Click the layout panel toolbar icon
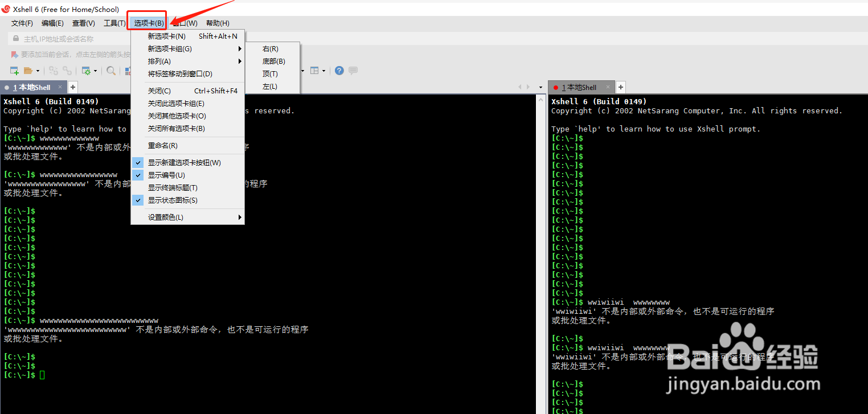This screenshot has height=414, width=868. [x=314, y=71]
